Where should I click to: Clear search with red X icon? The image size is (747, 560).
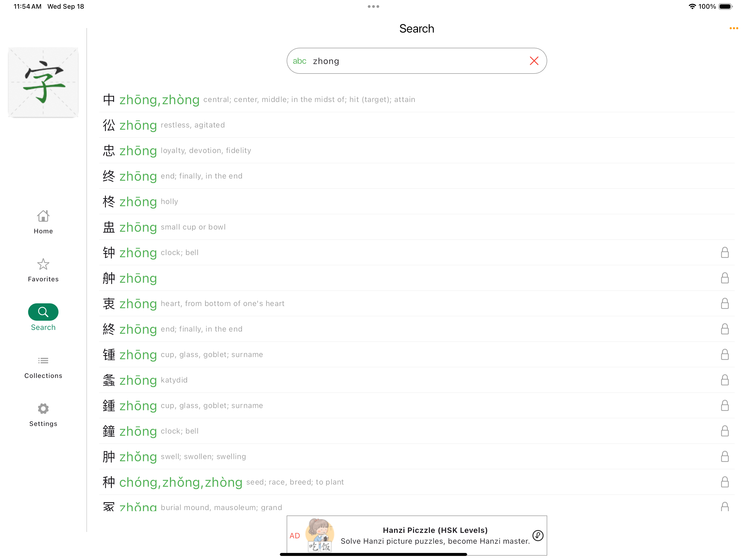click(x=534, y=61)
